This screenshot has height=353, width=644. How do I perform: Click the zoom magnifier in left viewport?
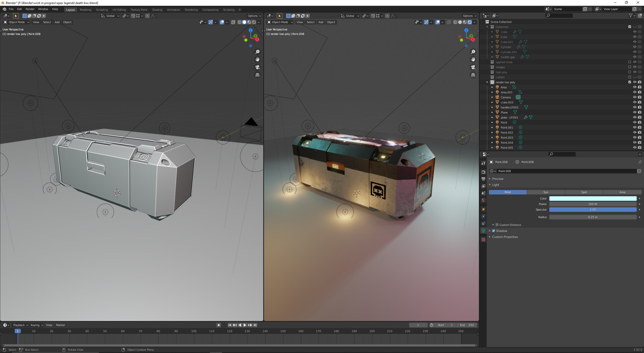click(x=257, y=52)
